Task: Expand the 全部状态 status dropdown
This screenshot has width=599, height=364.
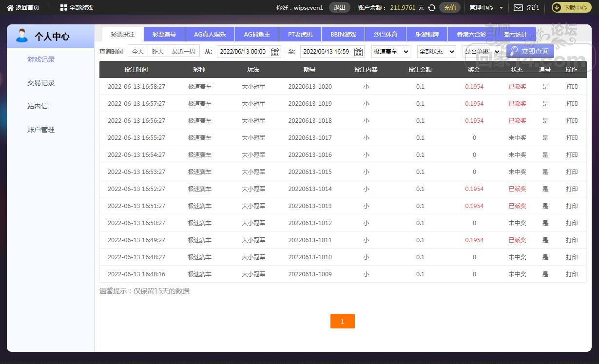Action: (x=436, y=52)
